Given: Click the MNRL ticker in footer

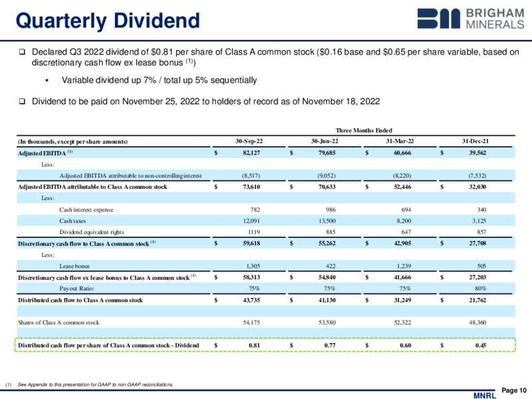Looking at the screenshot, I should pyautogui.click(x=485, y=395).
